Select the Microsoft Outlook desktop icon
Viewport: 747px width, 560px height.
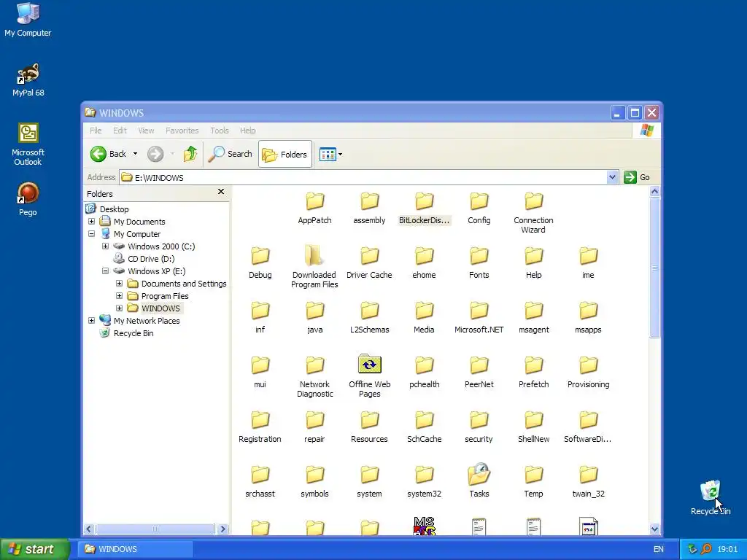click(28, 144)
